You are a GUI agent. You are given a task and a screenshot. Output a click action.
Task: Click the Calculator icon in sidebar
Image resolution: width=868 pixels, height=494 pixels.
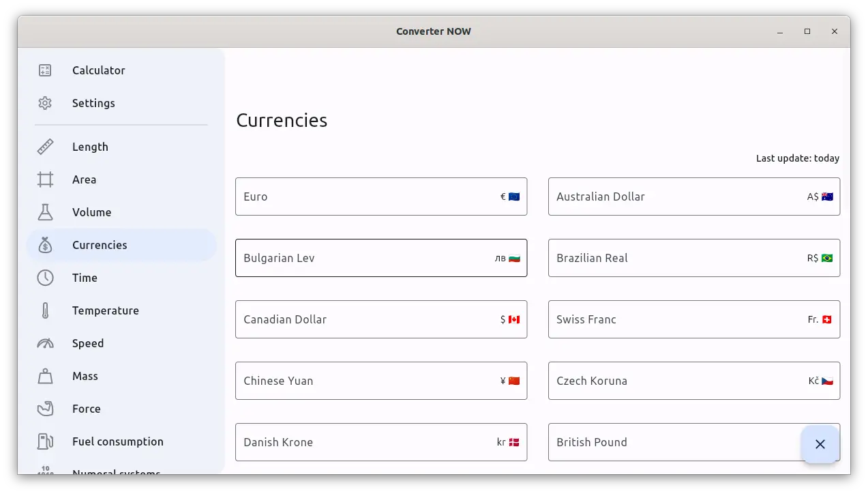pos(45,70)
